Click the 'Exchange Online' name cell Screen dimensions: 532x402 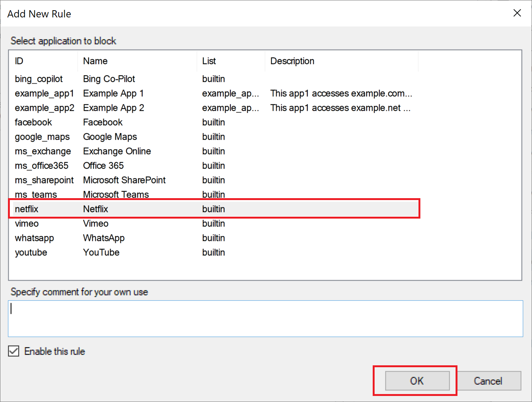tap(117, 151)
